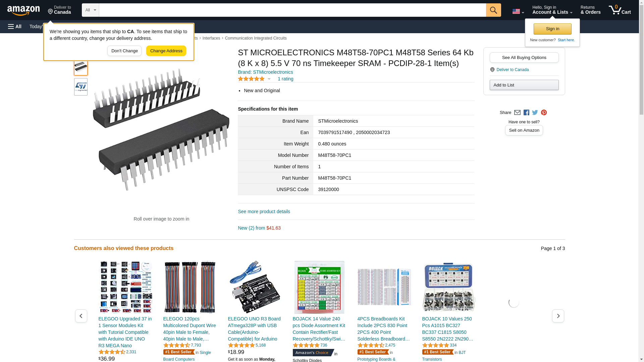
Task: Expand the star rating breakdown arrow
Action: click(269, 79)
